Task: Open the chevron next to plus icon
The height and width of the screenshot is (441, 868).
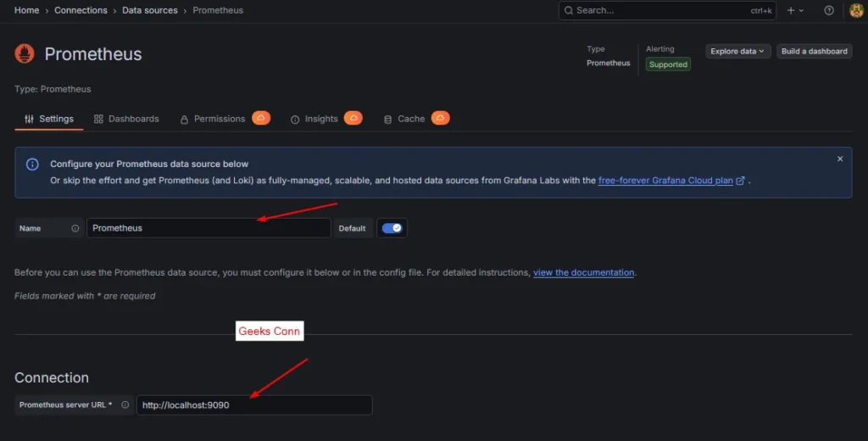Action: 801,10
